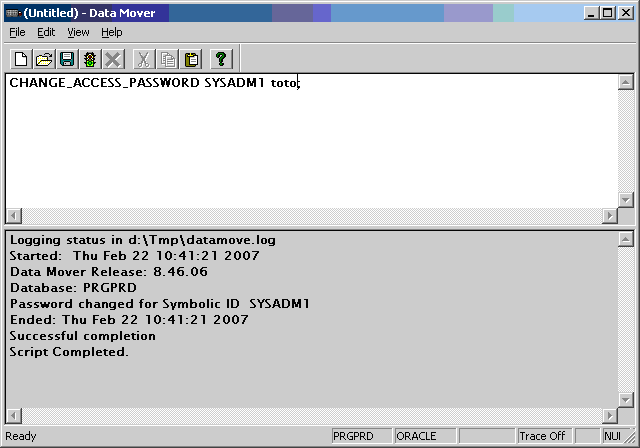Open the Help menu
This screenshot has height=448, width=640.
(111, 32)
